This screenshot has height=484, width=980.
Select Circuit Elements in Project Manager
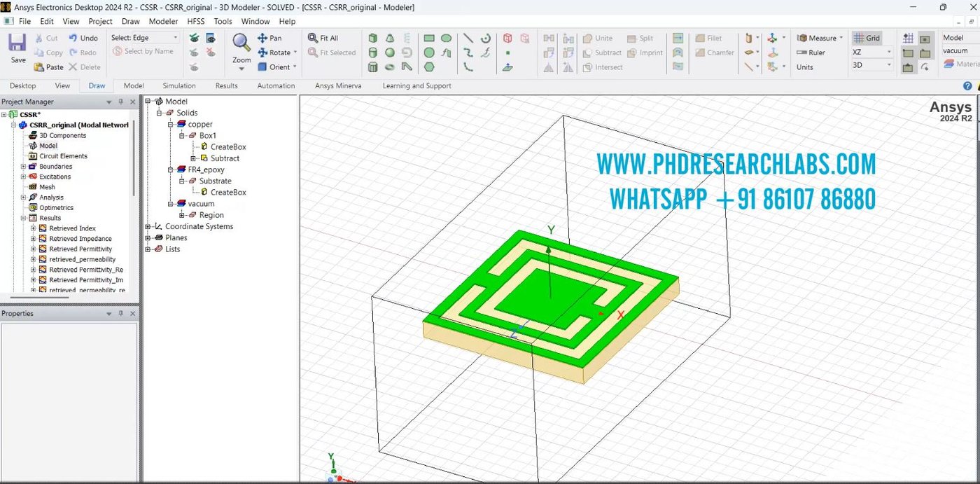coord(63,156)
